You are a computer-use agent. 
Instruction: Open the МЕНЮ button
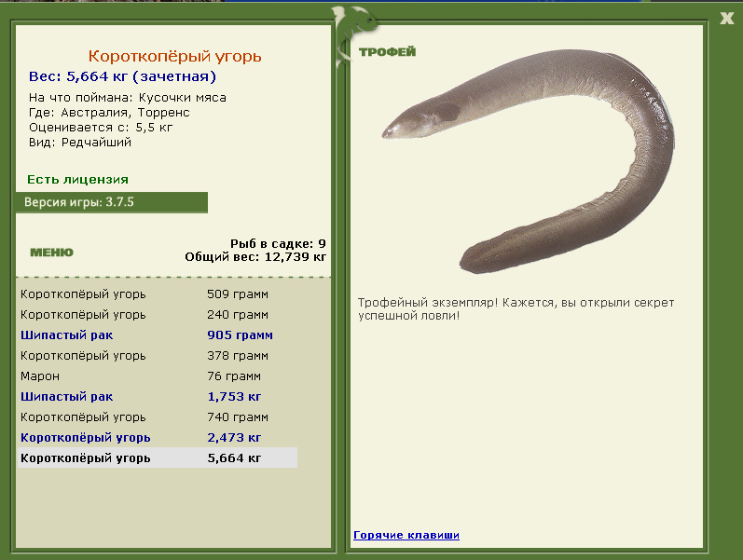(51, 253)
